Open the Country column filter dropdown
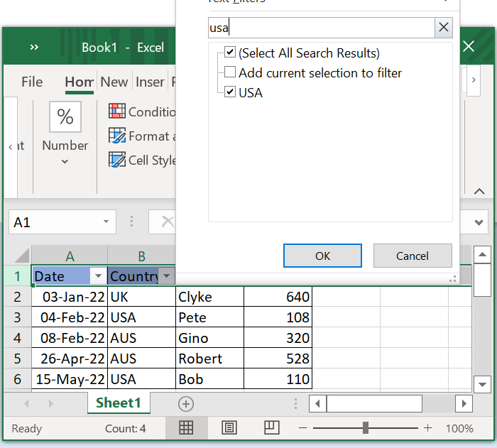The height and width of the screenshot is (448, 497). (x=166, y=276)
